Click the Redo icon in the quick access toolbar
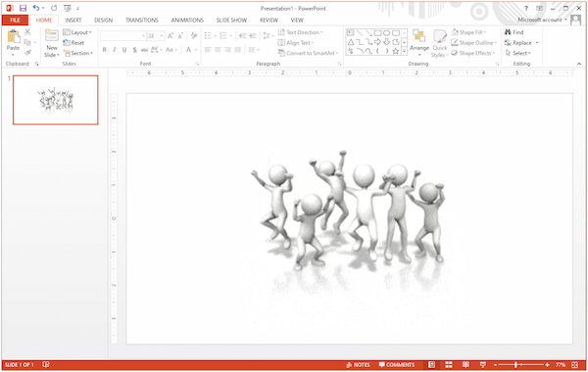This screenshot has height=372, width=588. pyautogui.click(x=54, y=8)
